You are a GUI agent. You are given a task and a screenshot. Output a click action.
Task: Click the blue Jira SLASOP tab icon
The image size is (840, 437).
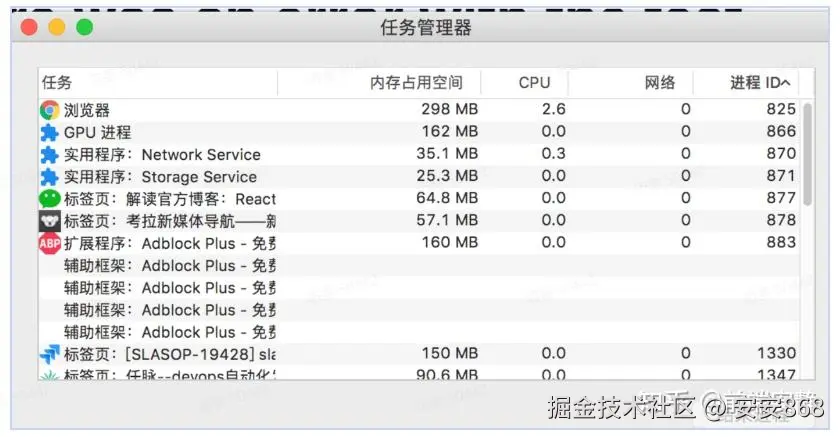click(x=49, y=353)
